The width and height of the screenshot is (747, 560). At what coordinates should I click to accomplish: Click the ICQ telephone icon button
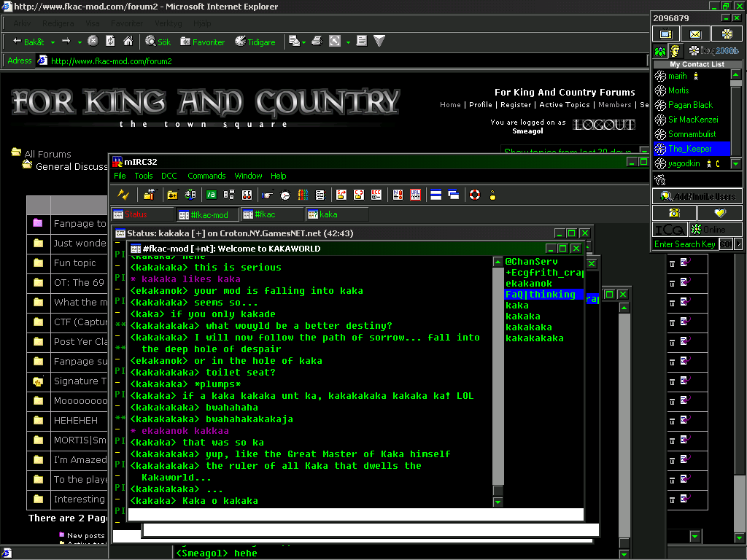674,213
